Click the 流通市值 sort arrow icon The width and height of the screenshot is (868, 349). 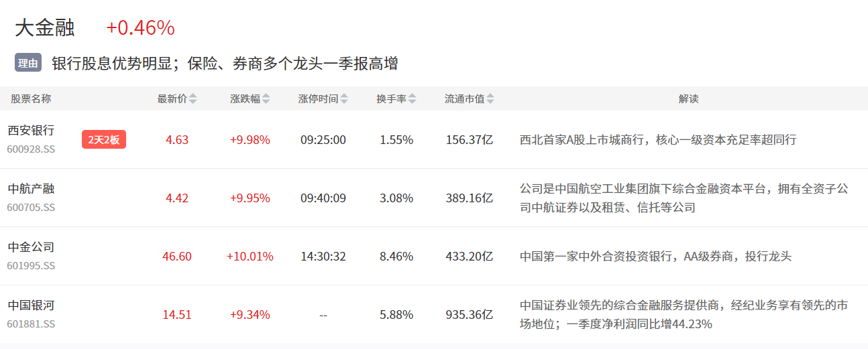[491, 99]
